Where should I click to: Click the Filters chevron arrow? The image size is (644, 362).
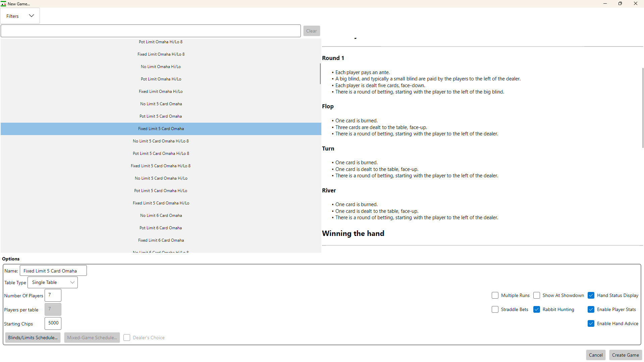point(32,16)
